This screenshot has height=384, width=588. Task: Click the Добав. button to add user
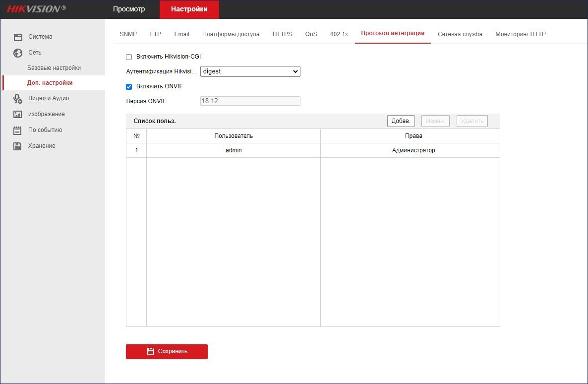tap(401, 121)
